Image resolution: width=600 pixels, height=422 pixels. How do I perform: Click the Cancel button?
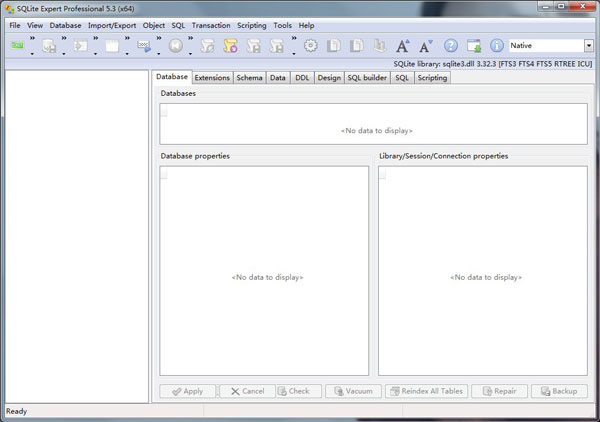(x=248, y=391)
